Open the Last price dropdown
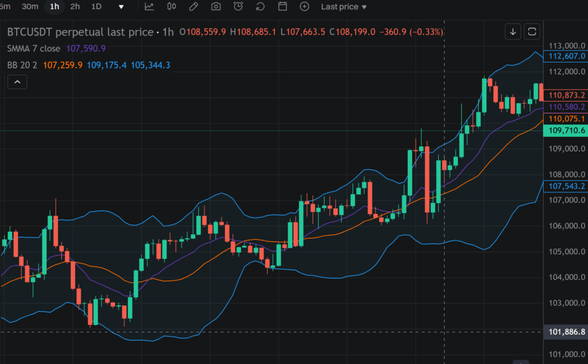Image resolution: width=588 pixels, height=364 pixels. 343,7
